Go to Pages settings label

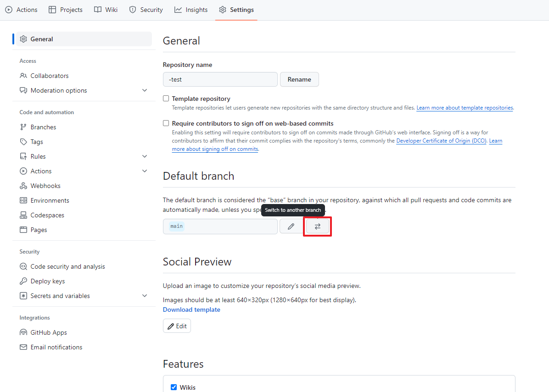(x=39, y=230)
